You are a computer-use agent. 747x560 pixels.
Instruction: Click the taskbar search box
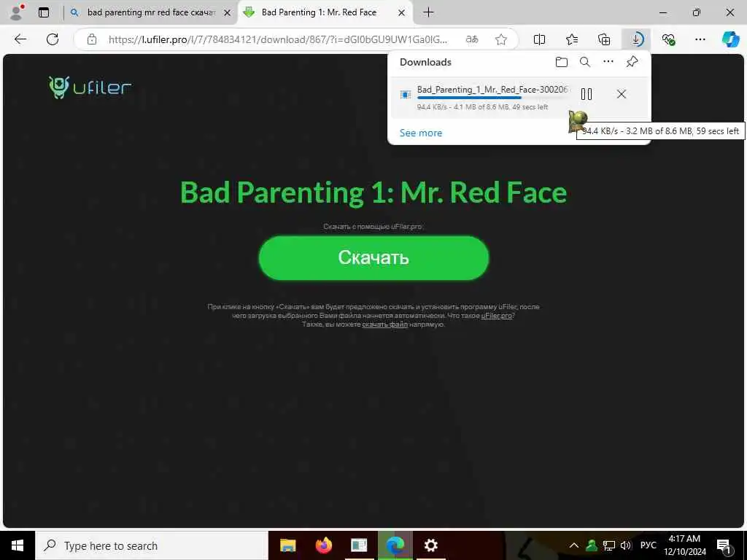point(152,545)
